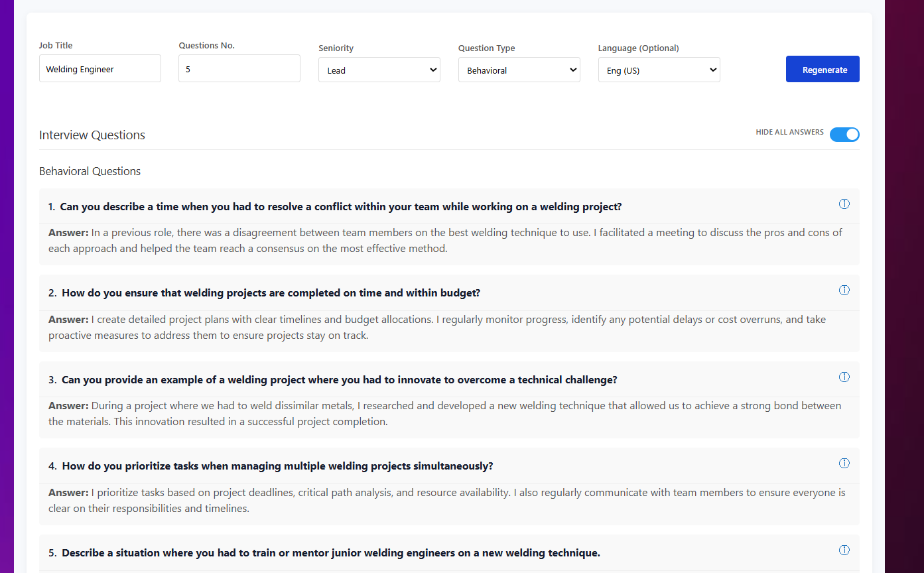Screen dimensions: 924x573
Task: Click the Questions No. input field
Action: [239, 68]
